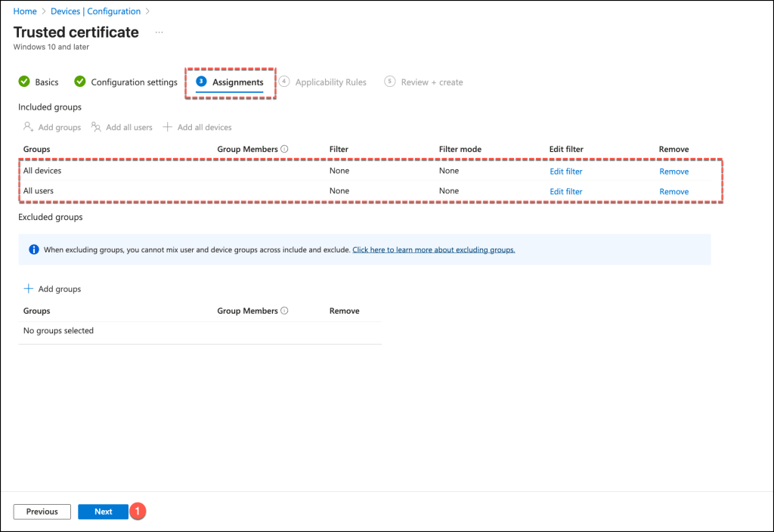This screenshot has width=774, height=532.
Task: Open the ellipsis menu beside Trusted certificate
Action: coord(159,32)
